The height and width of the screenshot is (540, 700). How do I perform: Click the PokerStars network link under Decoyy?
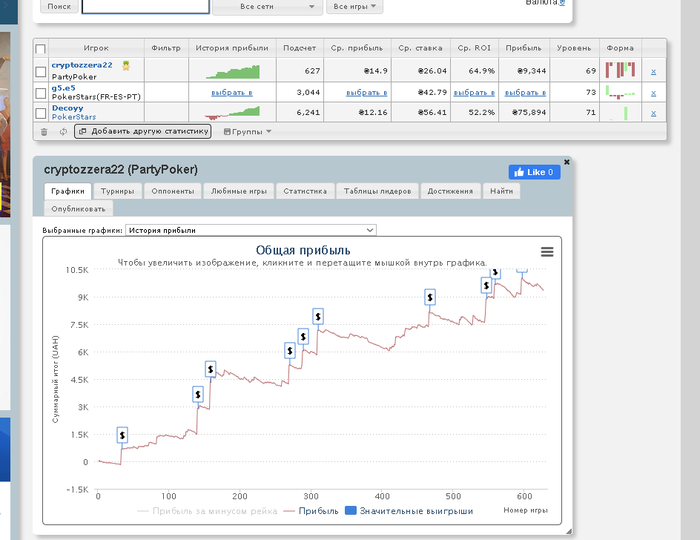(x=74, y=117)
